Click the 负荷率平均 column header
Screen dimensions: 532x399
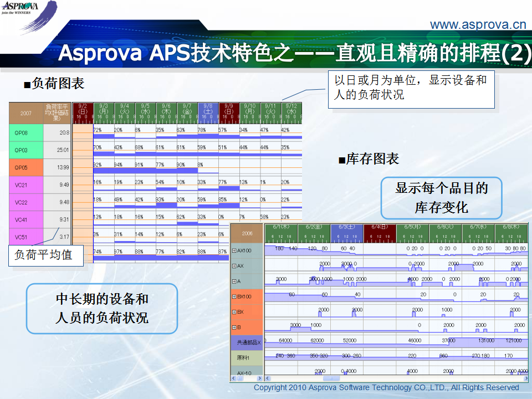[57, 113]
